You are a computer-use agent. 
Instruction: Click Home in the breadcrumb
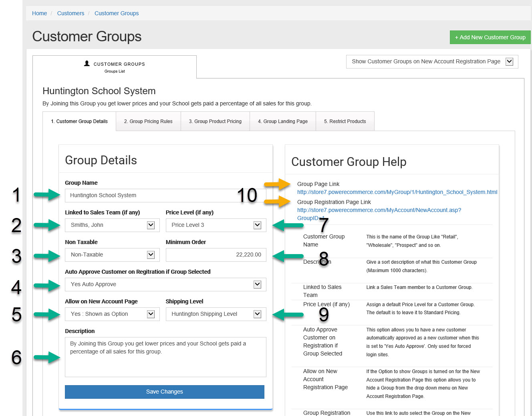coord(39,13)
